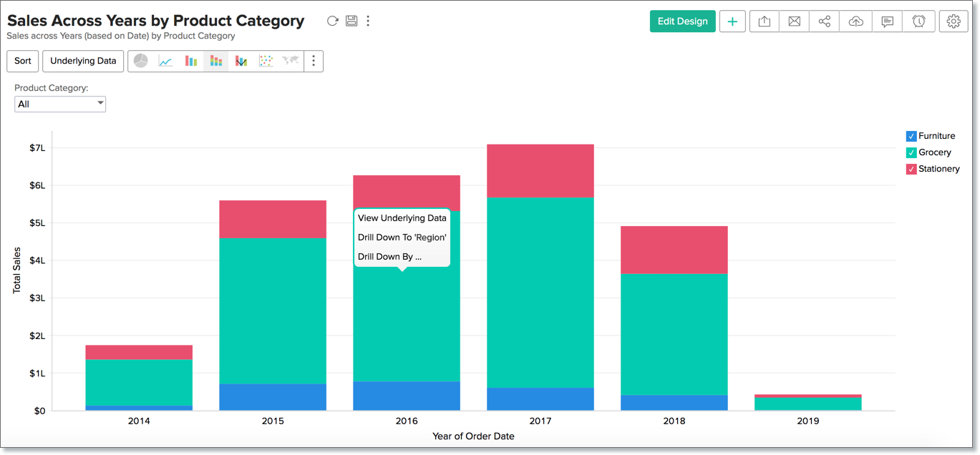The image size is (980, 455).
Task: Select the line chart type
Action: pyautogui.click(x=166, y=61)
